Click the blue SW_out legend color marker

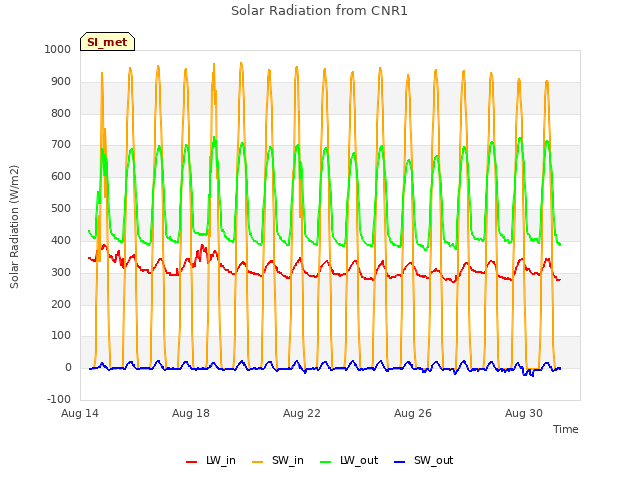click(x=399, y=462)
